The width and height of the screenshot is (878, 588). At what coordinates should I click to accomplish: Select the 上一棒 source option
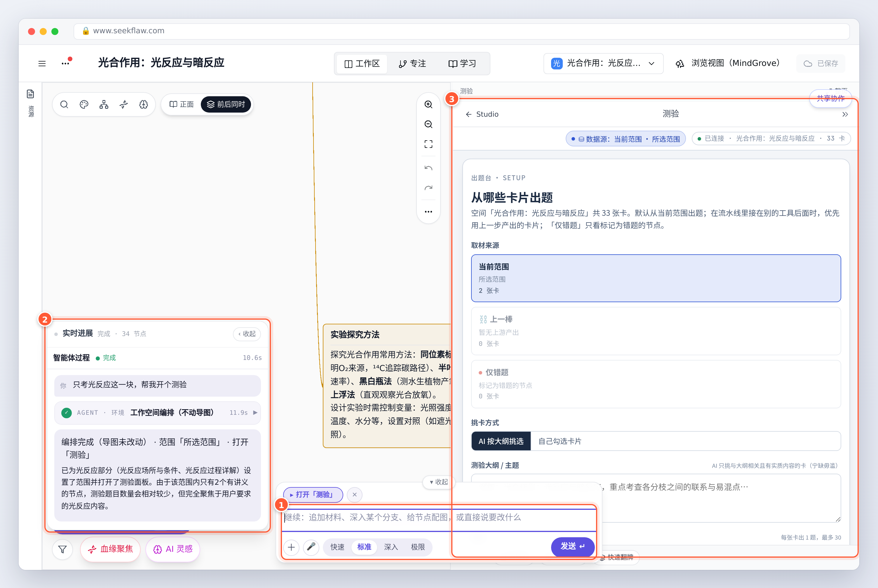point(656,331)
